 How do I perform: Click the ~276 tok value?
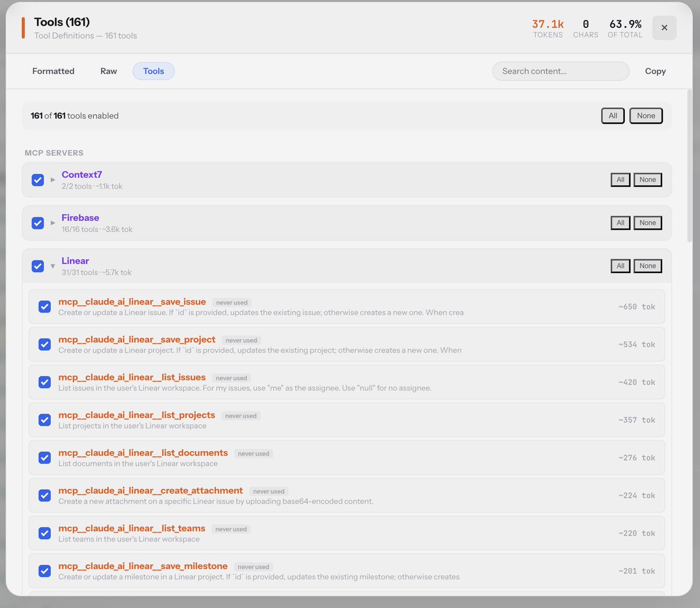637,458
